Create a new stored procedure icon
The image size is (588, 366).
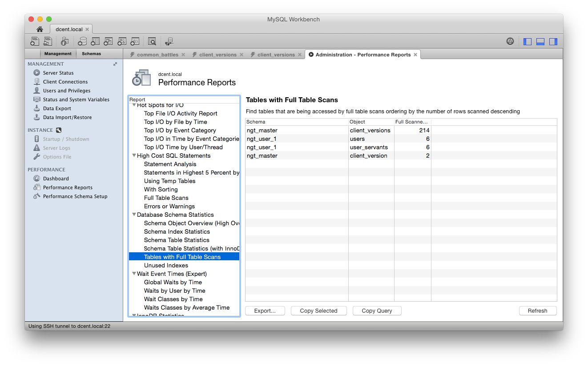121,41
